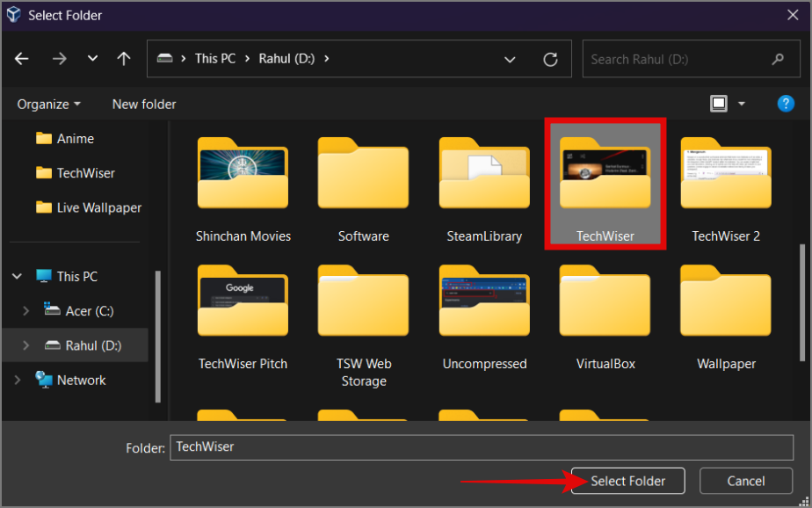Select the TSW Web Storage folder icon
812x508 pixels.
pos(363,301)
